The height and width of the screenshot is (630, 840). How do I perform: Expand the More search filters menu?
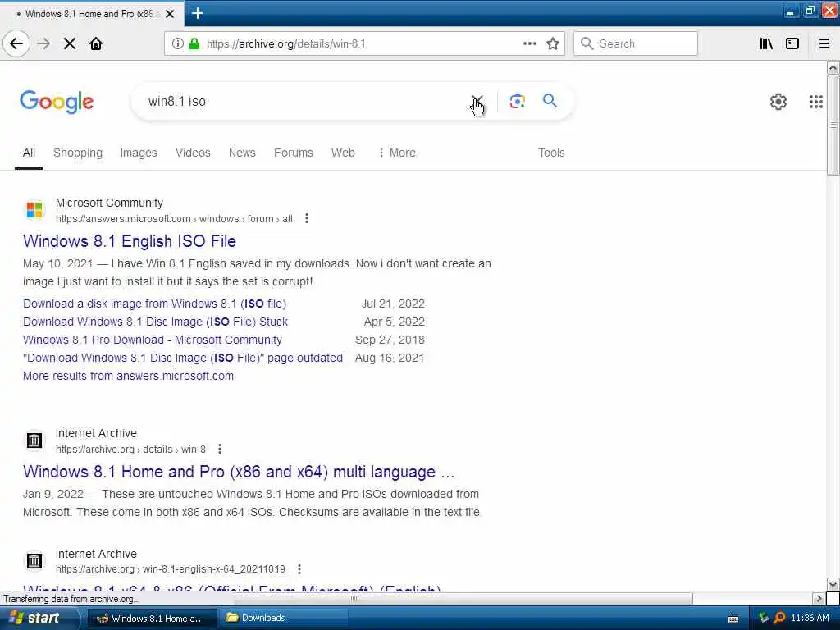pyautogui.click(x=397, y=153)
